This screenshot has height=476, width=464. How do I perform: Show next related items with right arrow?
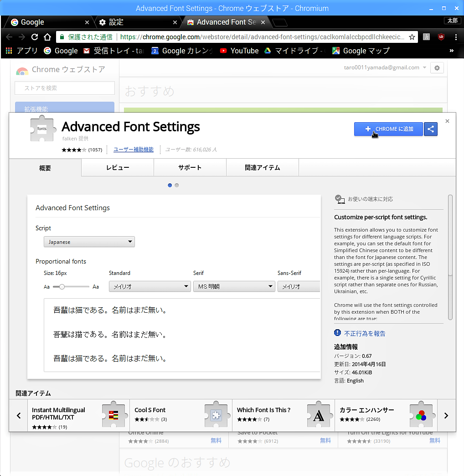pos(446,416)
